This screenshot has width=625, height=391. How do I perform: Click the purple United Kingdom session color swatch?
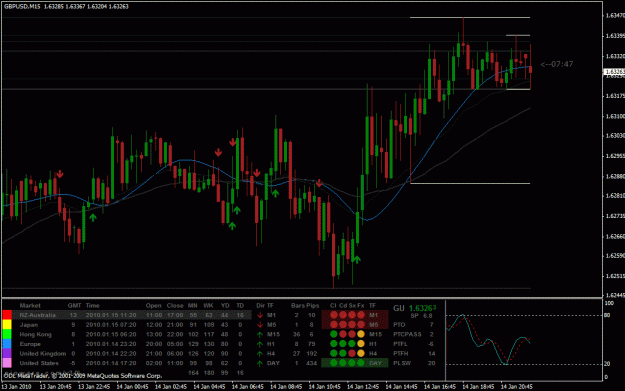(x=7, y=354)
